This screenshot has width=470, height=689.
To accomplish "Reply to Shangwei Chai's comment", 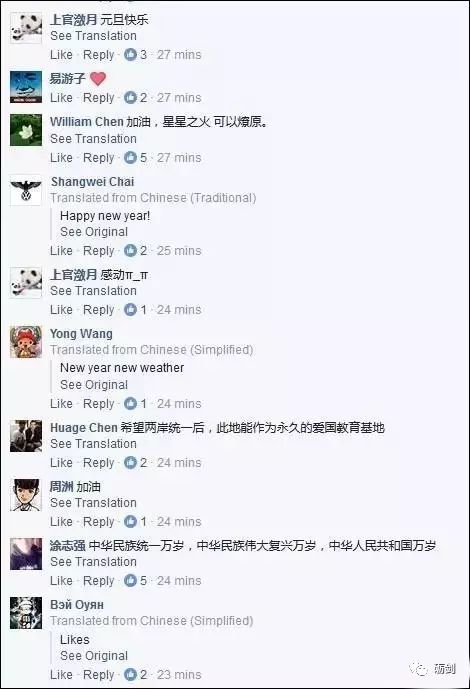I will click(98, 251).
